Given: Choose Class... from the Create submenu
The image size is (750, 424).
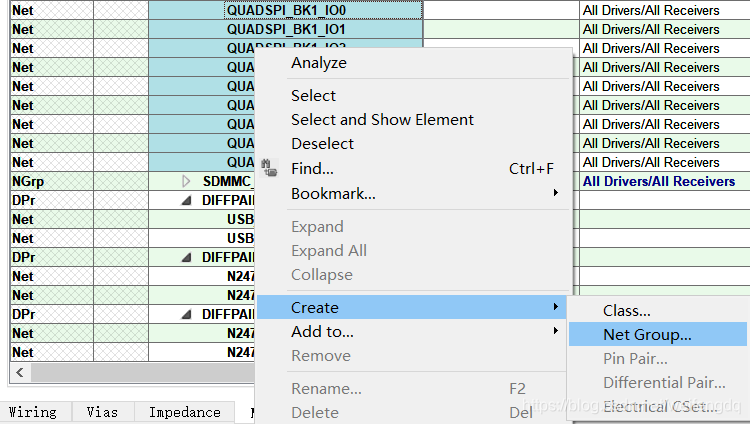Looking at the screenshot, I should click(627, 311).
